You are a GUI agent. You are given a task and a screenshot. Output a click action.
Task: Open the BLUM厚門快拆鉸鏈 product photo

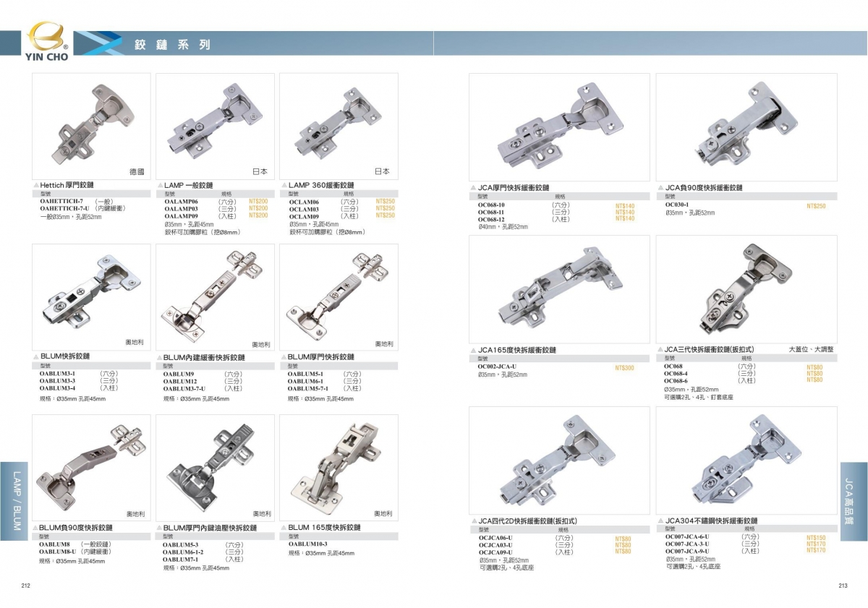339,297
